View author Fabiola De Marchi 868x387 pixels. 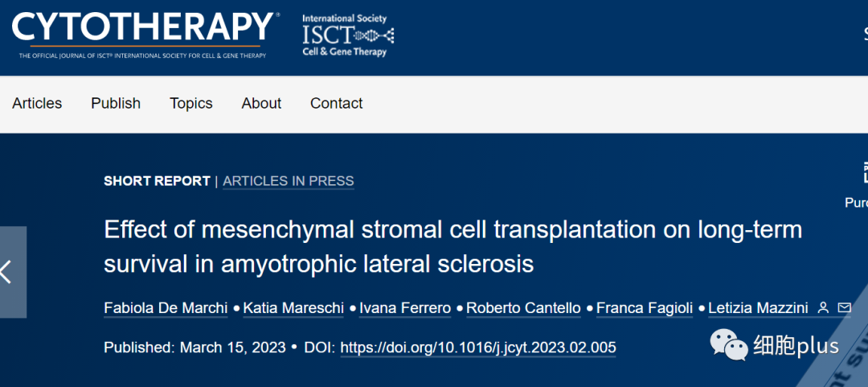click(166, 307)
